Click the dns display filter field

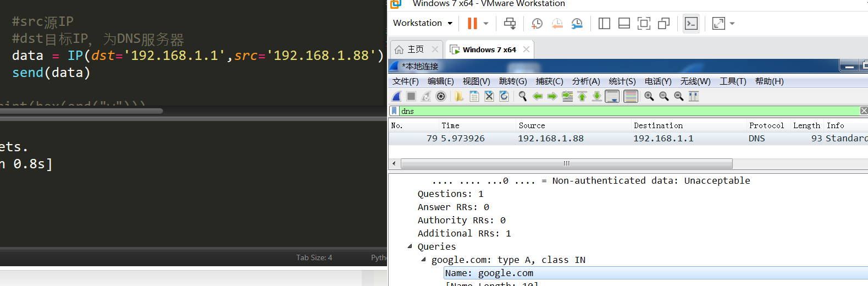click(629, 111)
